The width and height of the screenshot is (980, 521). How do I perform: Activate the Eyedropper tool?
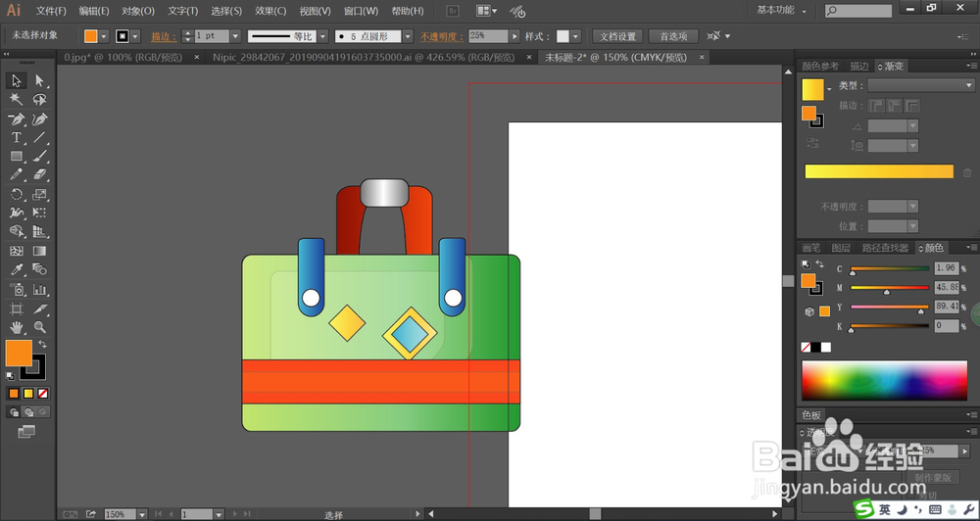(x=17, y=269)
